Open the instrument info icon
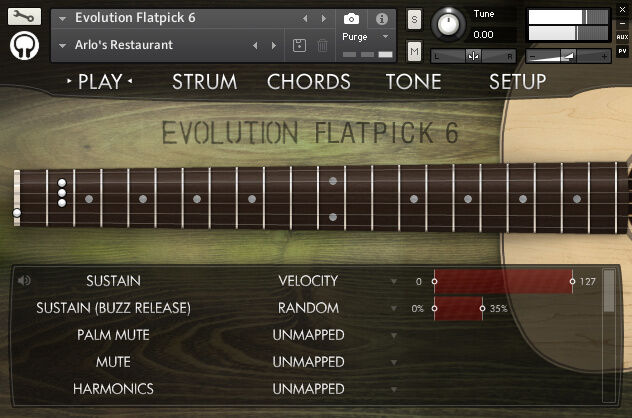This screenshot has height=418, width=632. click(x=381, y=19)
